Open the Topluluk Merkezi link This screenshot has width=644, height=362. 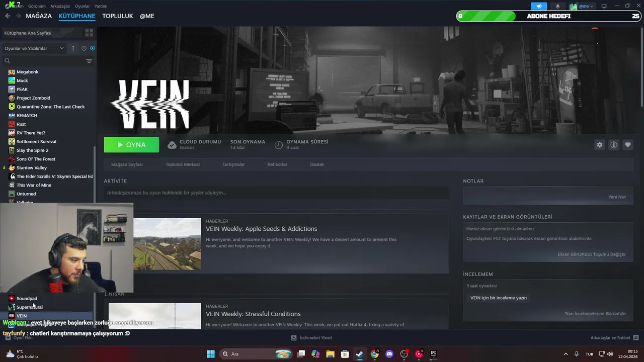pyautogui.click(x=183, y=164)
